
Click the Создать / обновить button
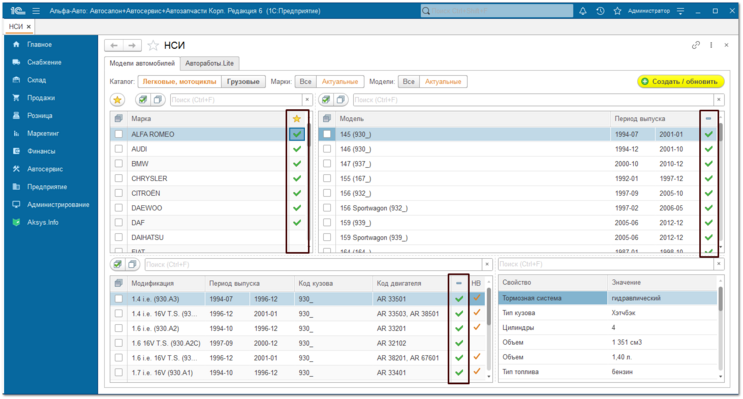[680, 82]
